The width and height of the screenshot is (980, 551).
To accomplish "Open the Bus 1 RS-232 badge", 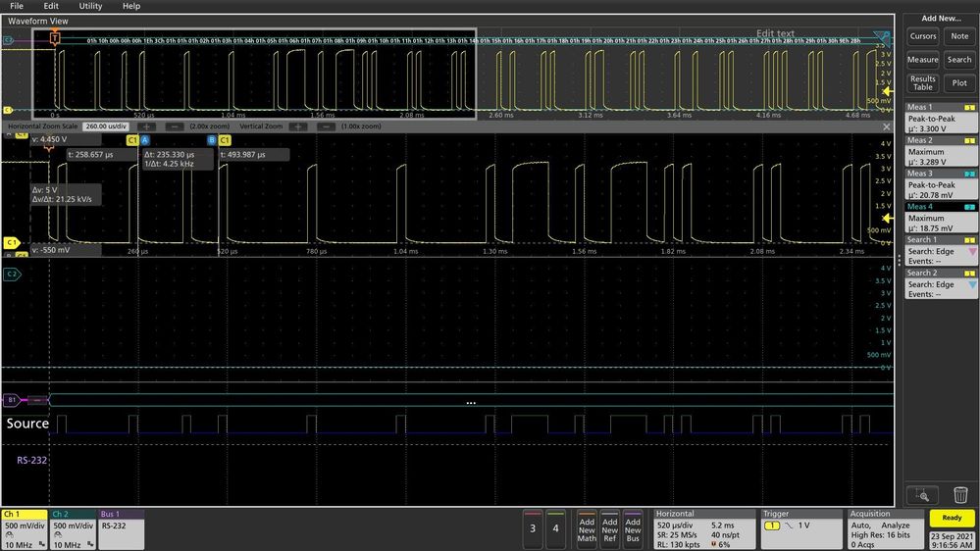I will click(x=122, y=529).
